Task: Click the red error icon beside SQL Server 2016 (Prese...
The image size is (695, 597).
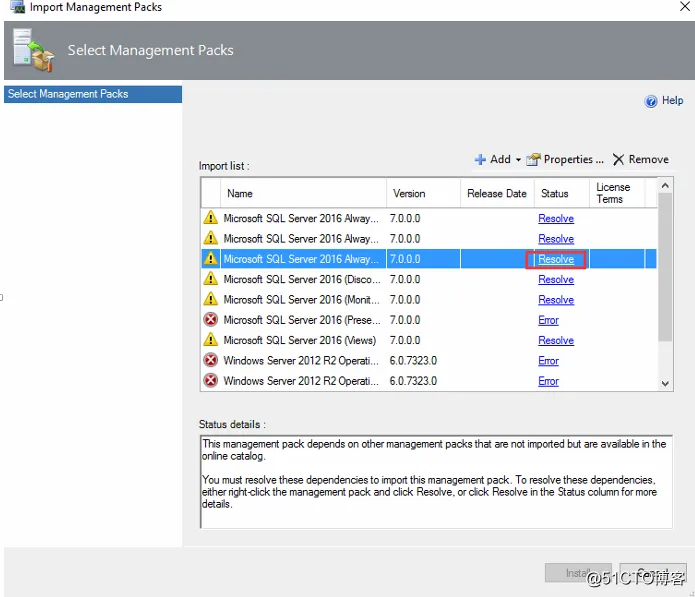Action: click(x=211, y=320)
